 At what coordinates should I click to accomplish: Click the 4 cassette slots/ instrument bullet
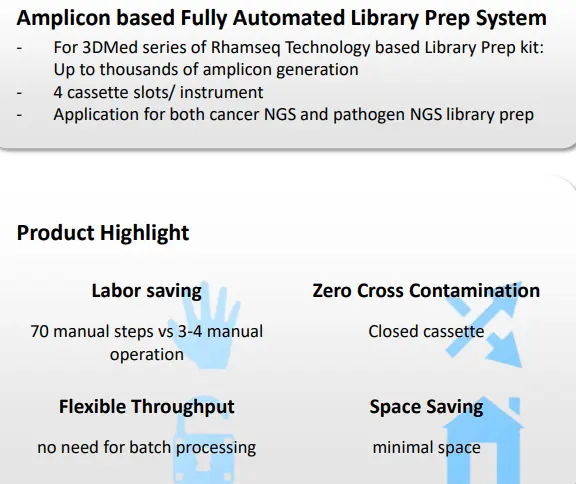[x=158, y=92]
